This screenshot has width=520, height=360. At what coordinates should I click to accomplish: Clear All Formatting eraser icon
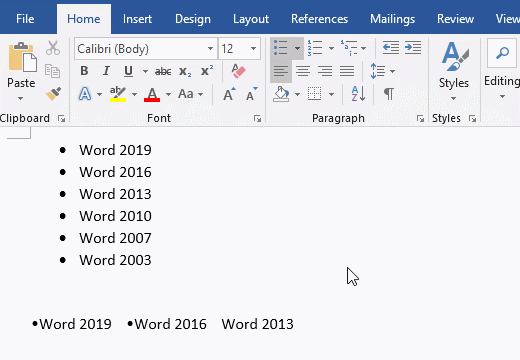pyautogui.click(x=238, y=71)
